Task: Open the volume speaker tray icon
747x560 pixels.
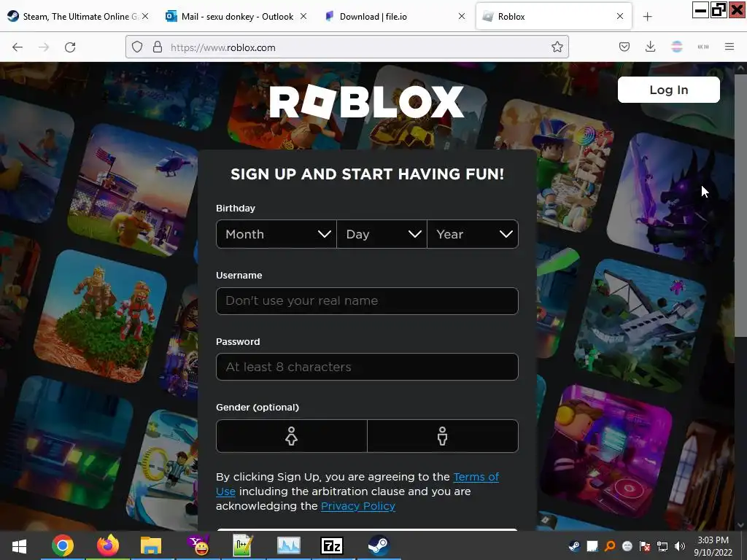Action: [680, 546]
